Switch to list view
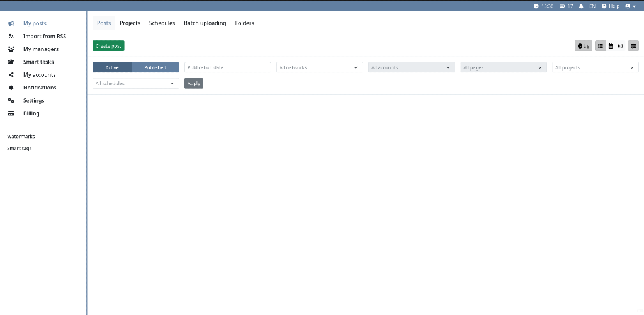The height and width of the screenshot is (315, 644). click(x=601, y=46)
